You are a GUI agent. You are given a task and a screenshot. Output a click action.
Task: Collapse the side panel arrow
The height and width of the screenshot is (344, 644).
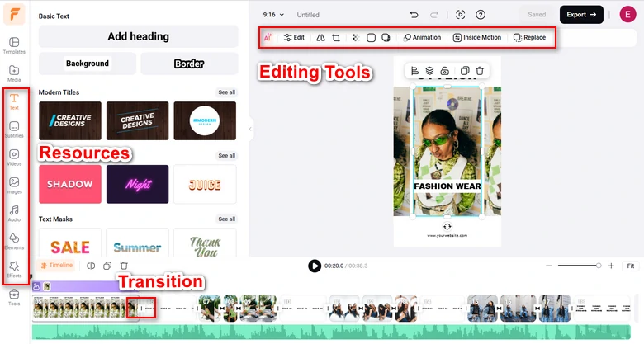pyautogui.click(x=250, y=129)
